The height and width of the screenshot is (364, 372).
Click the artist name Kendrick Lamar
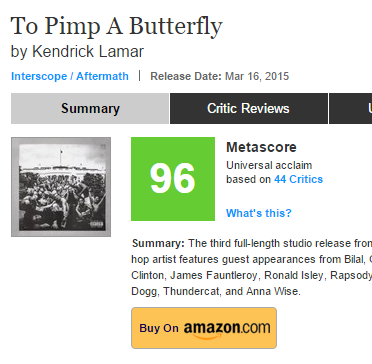coord(88,52)
